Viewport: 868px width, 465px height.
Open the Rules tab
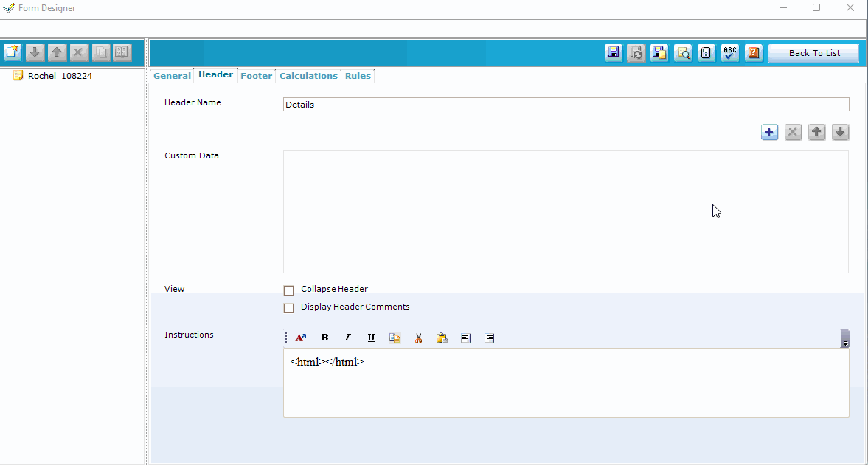click(358, 76)
